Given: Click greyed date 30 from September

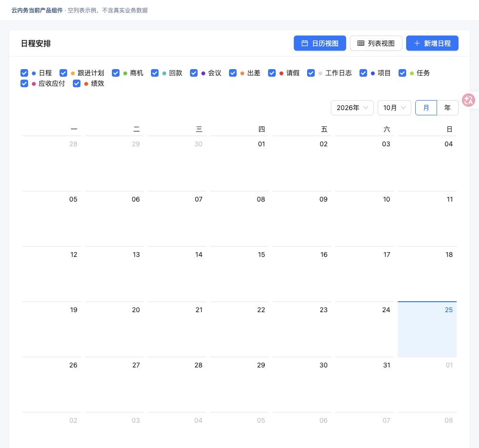Looking at the screenshot, I should (x=177, y=163).
